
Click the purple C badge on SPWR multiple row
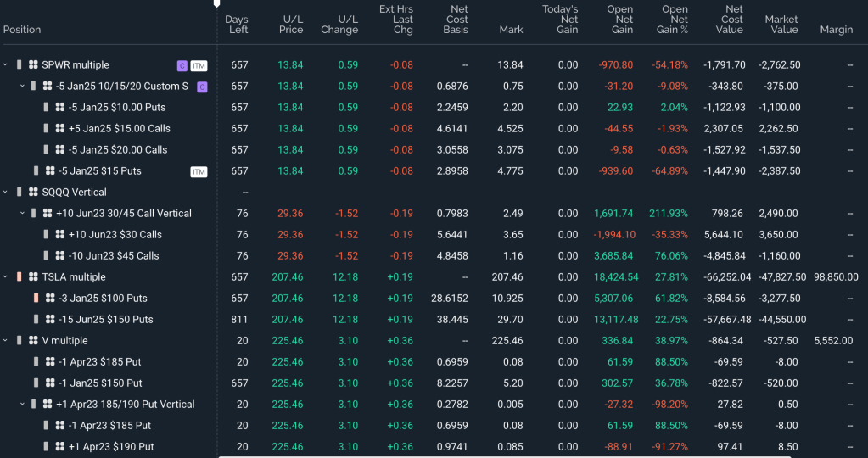[182, 65]
